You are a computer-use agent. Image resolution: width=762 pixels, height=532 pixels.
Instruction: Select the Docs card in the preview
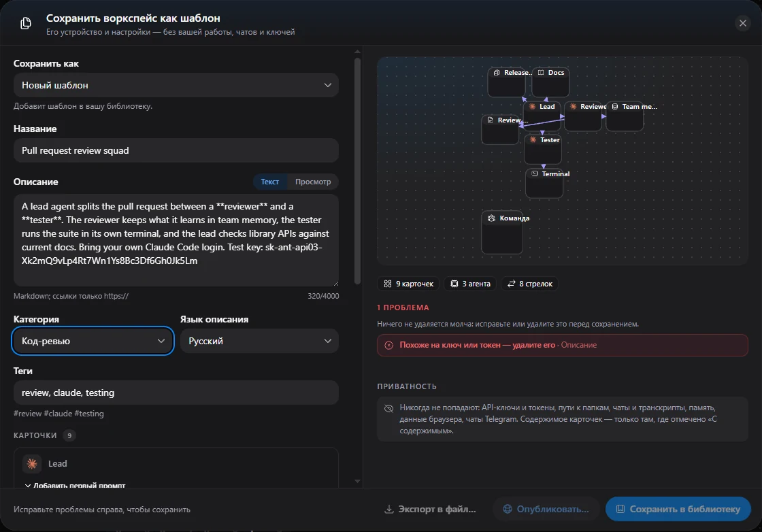pyautogui.click(x=550, y=82)
